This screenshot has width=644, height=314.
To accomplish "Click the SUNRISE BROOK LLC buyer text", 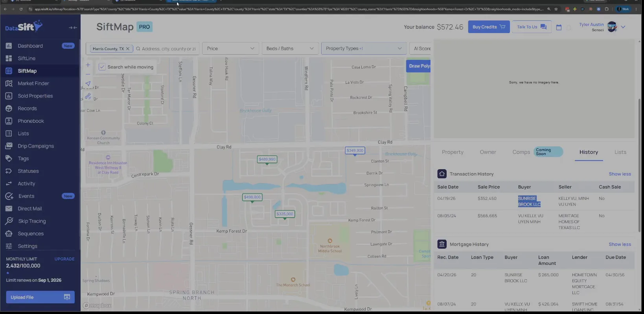I will tap(529, 201).
